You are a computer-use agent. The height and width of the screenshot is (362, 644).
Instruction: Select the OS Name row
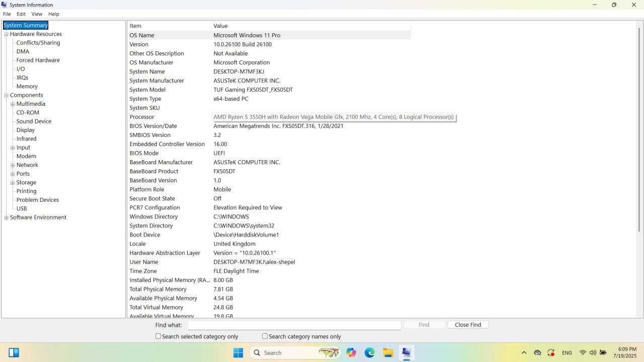(269, 35)
